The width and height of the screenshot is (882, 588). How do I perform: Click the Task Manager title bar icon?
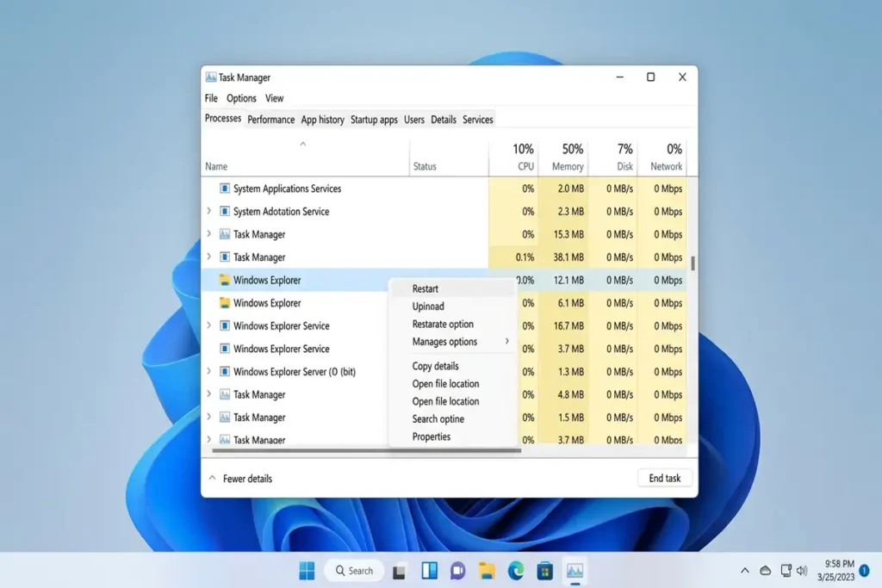(211, 77)
